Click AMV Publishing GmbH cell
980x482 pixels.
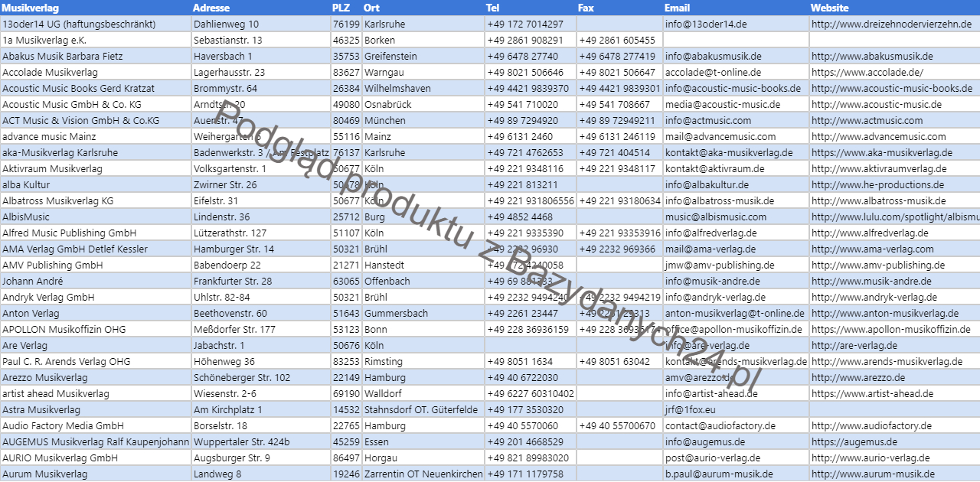click(x=96, y=265)
